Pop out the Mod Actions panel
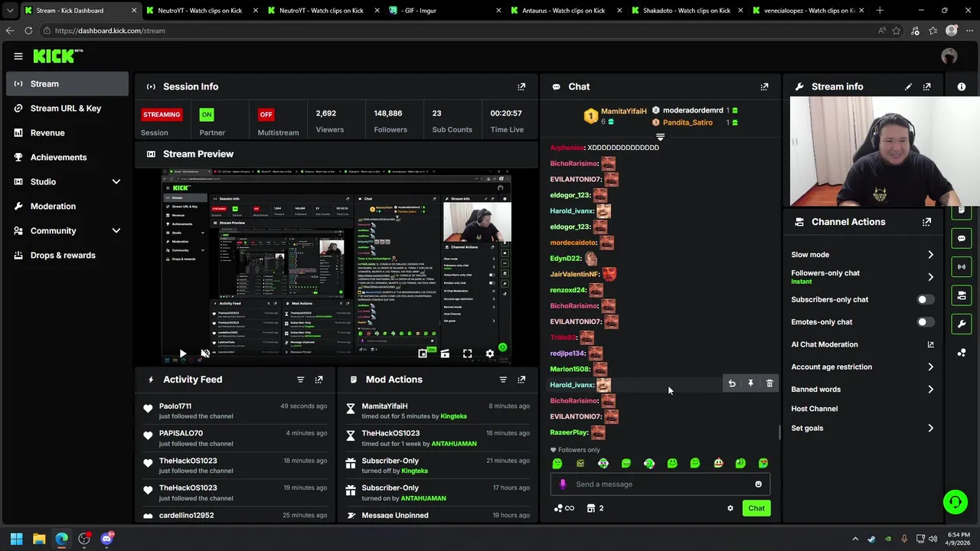Screen dimensions: 980x551 click(521, 380)
